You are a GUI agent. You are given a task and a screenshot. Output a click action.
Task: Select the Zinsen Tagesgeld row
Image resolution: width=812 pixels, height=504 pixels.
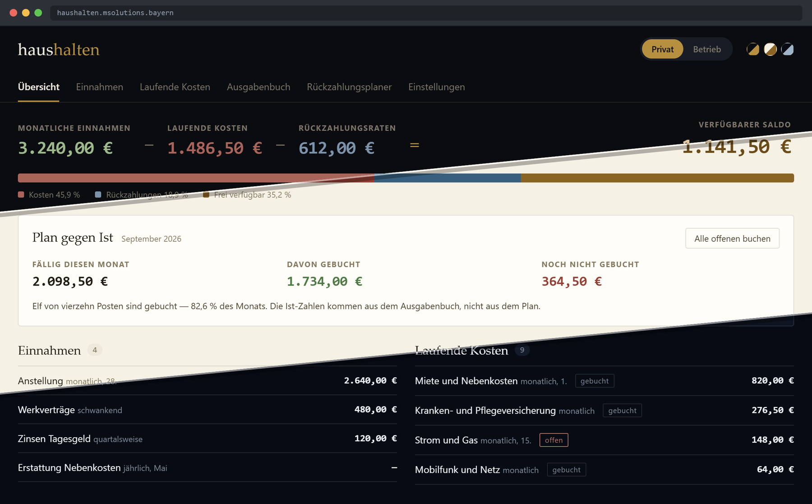pos(208,439)
